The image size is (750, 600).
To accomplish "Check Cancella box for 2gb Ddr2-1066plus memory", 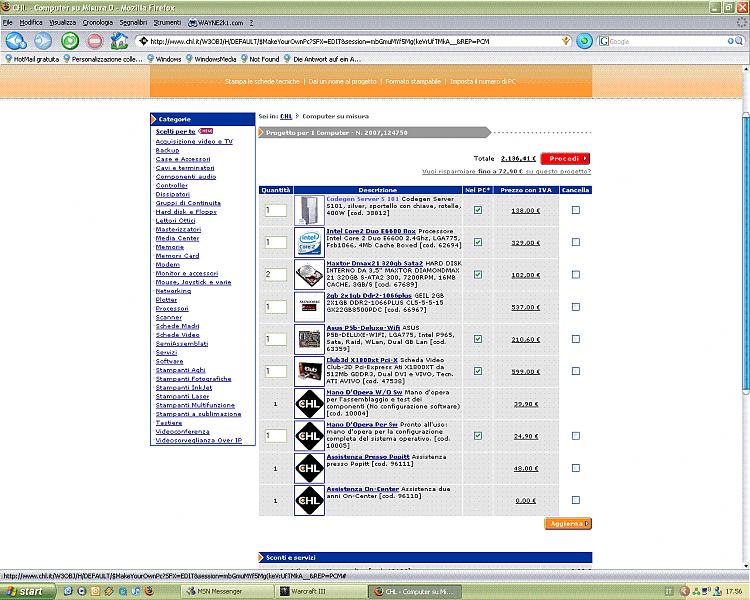I will pyautogui.click(x=576, y=307).
